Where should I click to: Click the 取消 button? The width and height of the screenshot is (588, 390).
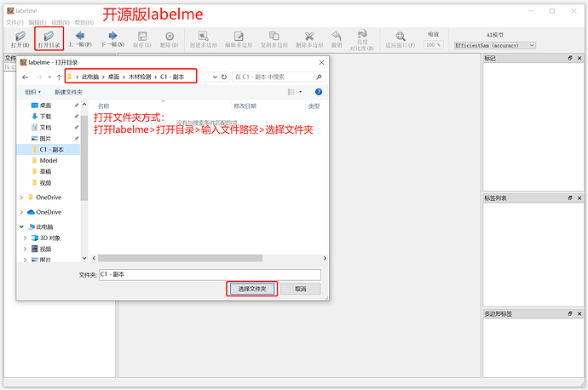coord(300,289)
